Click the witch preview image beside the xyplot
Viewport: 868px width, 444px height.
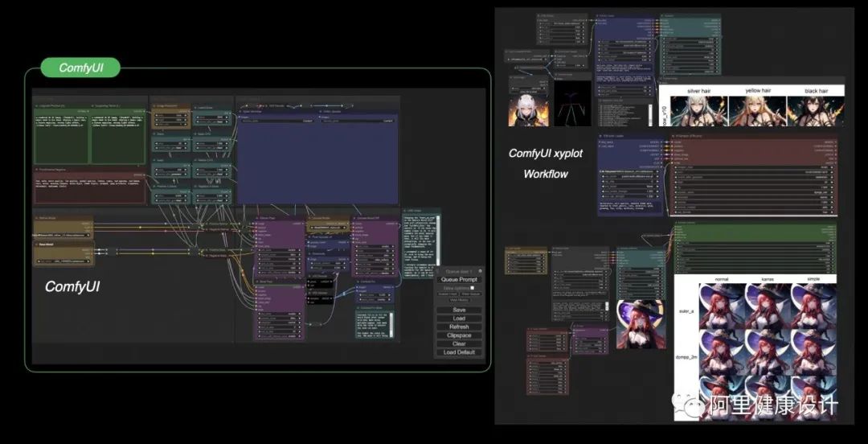pyautogui.click(x=641, y=323)
